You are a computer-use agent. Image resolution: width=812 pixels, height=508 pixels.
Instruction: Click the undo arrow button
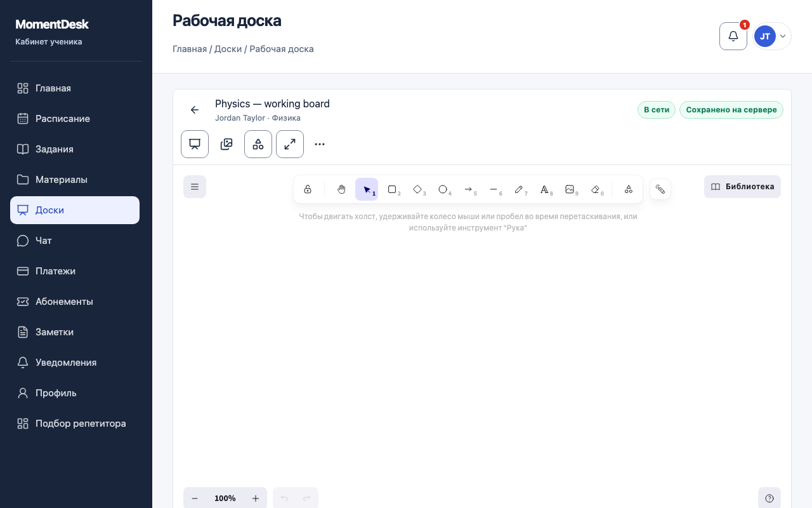pyautogui.click(x=284, y=498)
